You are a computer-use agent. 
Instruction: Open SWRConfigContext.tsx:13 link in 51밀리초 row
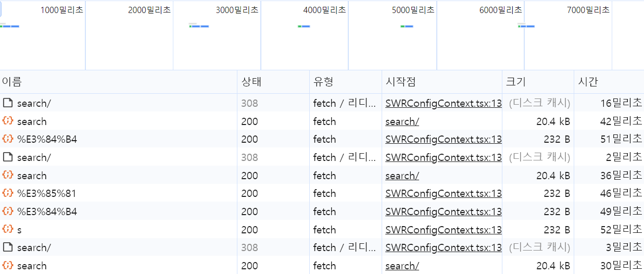444,139
